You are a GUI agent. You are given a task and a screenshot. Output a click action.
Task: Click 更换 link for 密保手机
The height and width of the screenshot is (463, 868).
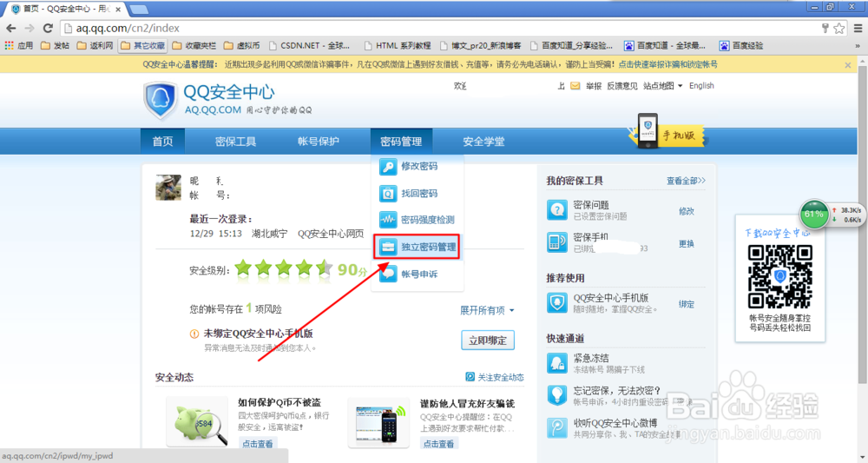(687, 244)
